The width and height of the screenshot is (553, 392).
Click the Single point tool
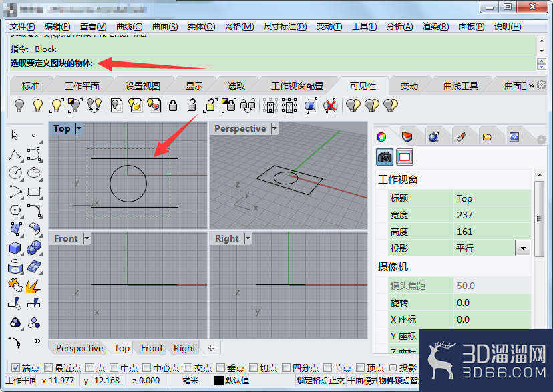point(34,135)
